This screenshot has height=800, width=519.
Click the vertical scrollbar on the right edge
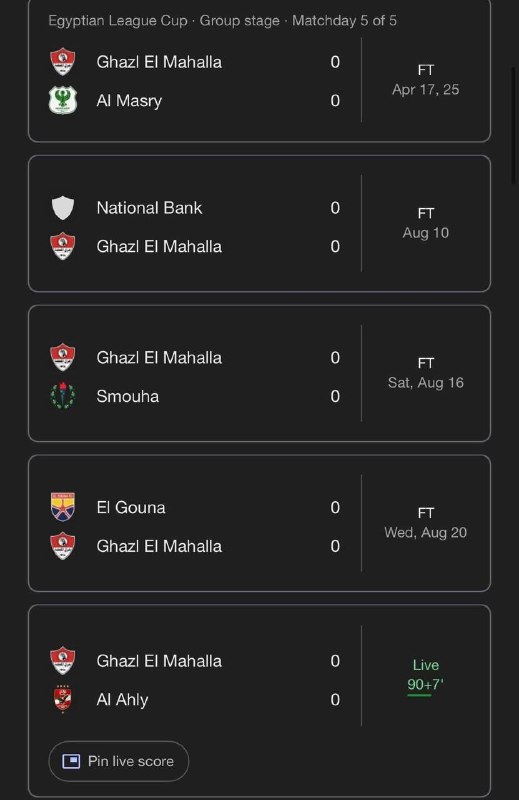click(x=514, y=125)
